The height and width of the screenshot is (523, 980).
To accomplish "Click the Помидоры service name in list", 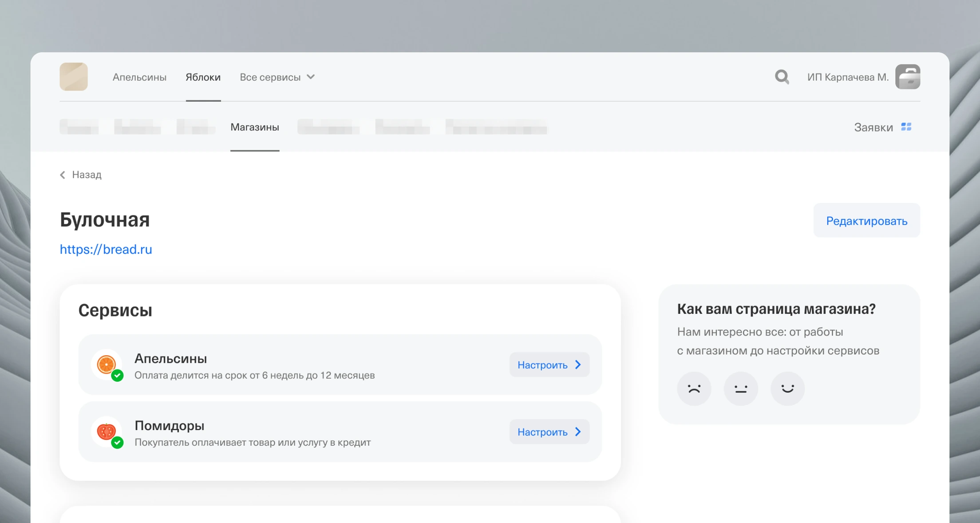I will click(170, 426).
